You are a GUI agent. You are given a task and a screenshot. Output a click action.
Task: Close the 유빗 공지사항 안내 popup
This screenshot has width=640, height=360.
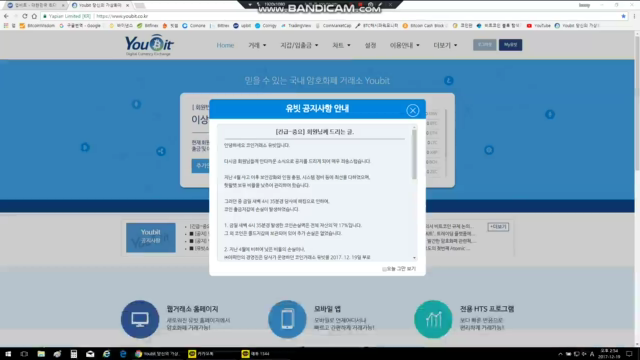click(x=413, y=110)
